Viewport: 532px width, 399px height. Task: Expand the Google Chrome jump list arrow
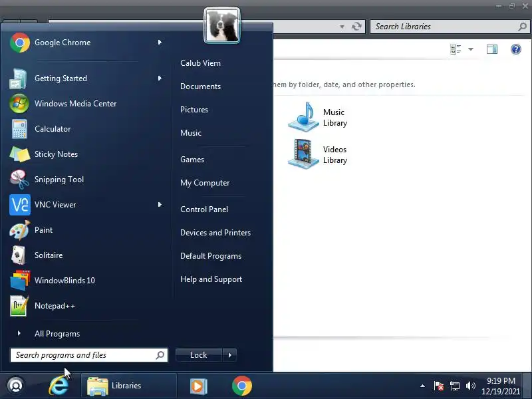pyautogui.click(x=160, y=43)
